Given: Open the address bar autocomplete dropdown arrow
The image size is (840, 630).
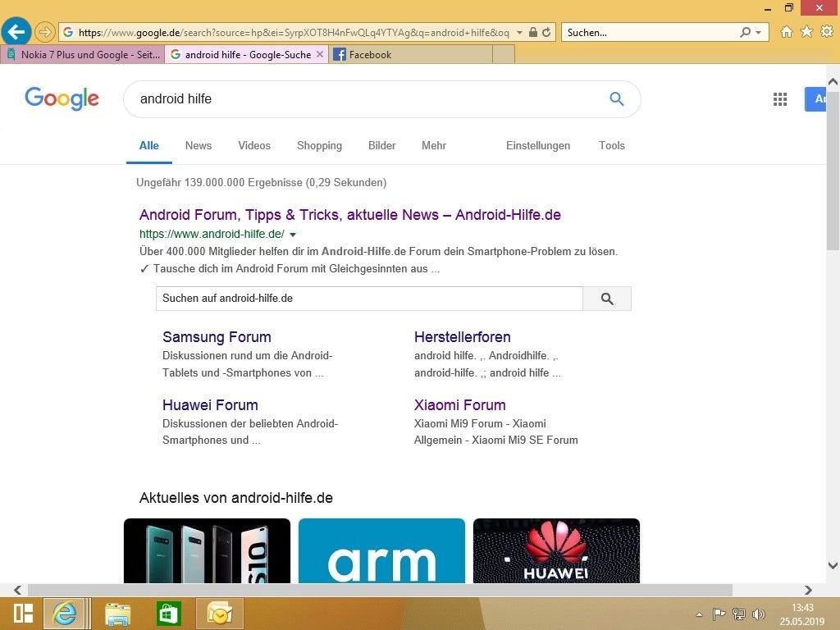Looking at the screenshot, I should point(519,33).
